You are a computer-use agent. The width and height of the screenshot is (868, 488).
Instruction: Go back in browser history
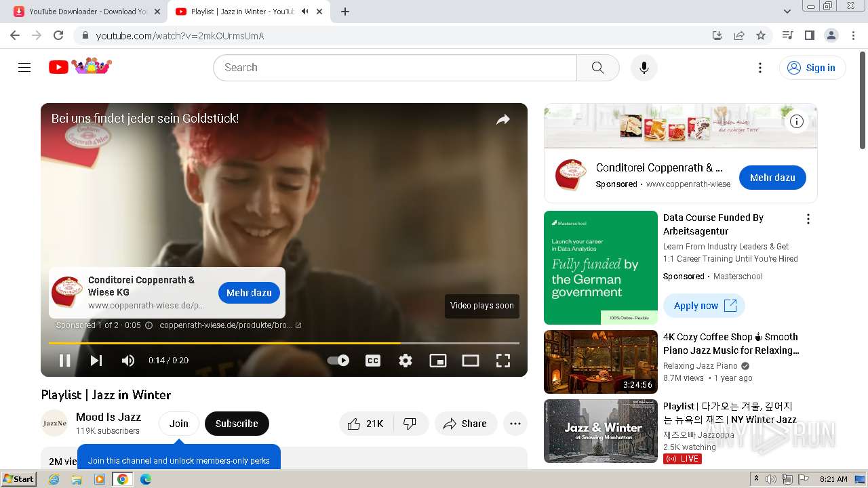click(x=15, y=35)
